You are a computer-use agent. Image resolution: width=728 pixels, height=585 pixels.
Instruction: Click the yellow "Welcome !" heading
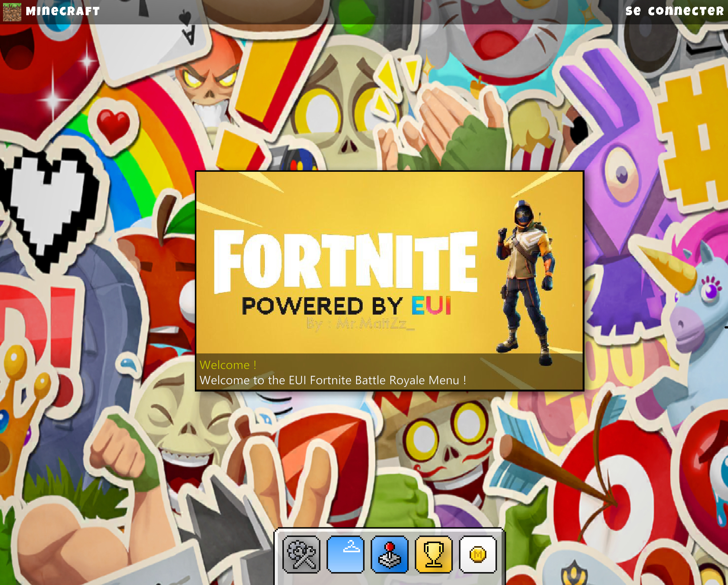coord(228,365)
